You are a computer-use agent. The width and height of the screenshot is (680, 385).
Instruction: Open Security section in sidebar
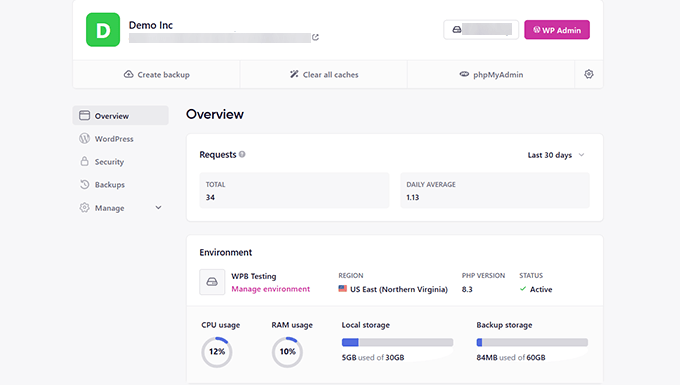click(121, 162)
